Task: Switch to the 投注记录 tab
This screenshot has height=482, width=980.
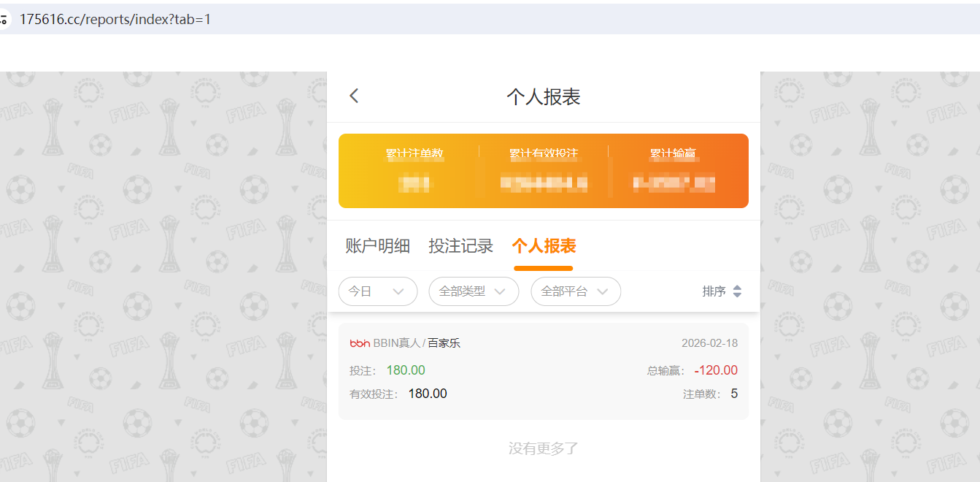Action: pos(460,245)
